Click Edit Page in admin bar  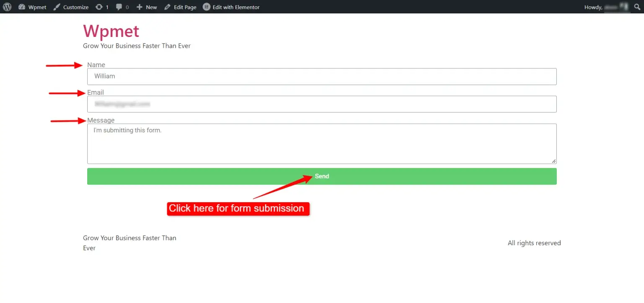pyautogui.click(x=180, y=7)
